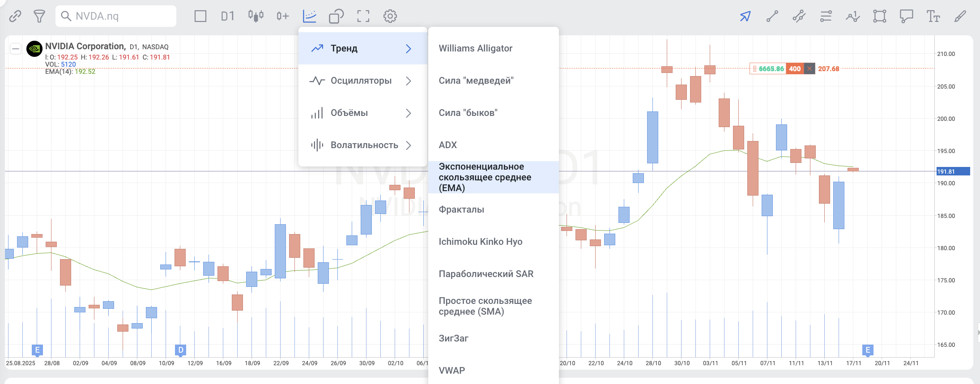This screenshot has width=980, height=384.
Task: Open the candlestick chart type icon
Action: (x=256, y=17)
